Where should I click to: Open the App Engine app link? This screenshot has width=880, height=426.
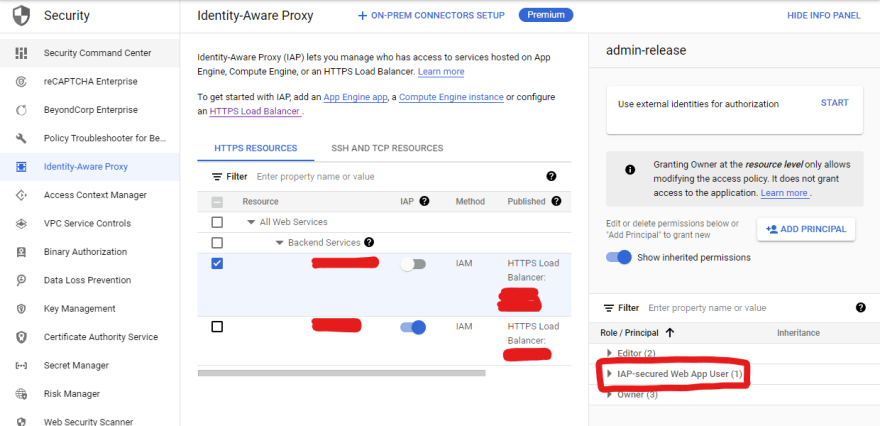tap(356, 97)
